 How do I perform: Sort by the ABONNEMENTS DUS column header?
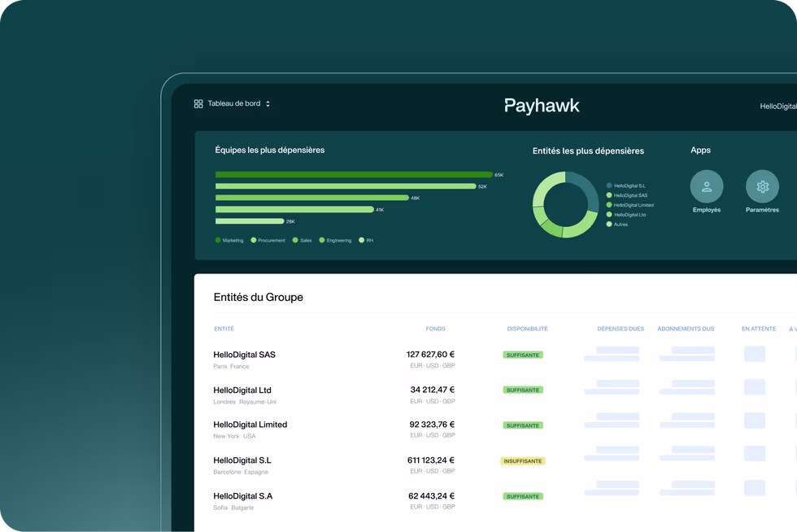click(x=686, y=329)
